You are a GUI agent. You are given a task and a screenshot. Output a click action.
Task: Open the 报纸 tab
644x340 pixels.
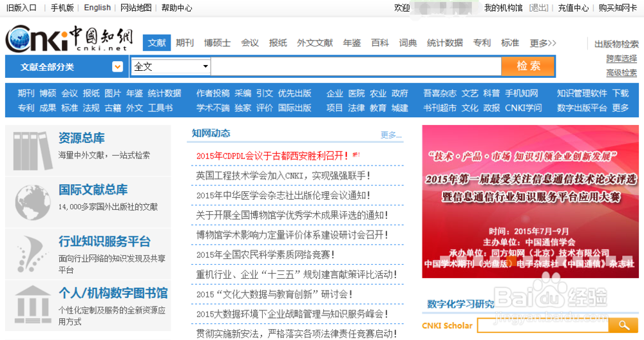[278, 42]
